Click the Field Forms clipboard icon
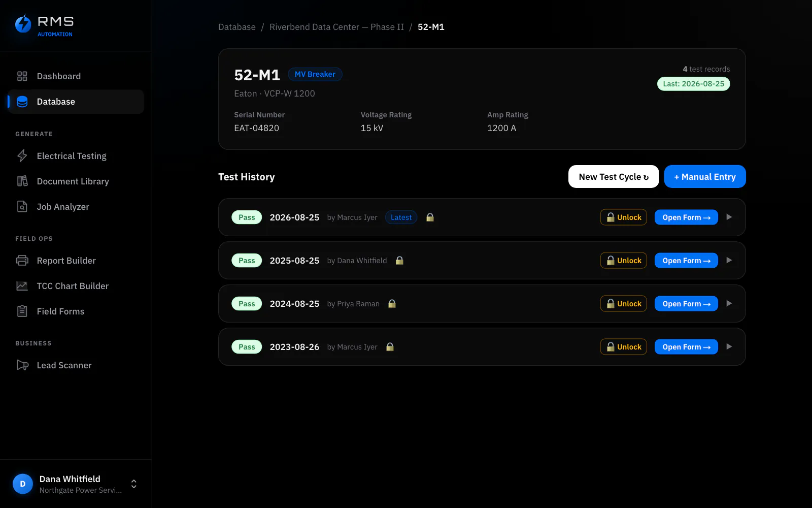Image resolution: width=812 pixels, height=508 pixels. tap(22, 311)
